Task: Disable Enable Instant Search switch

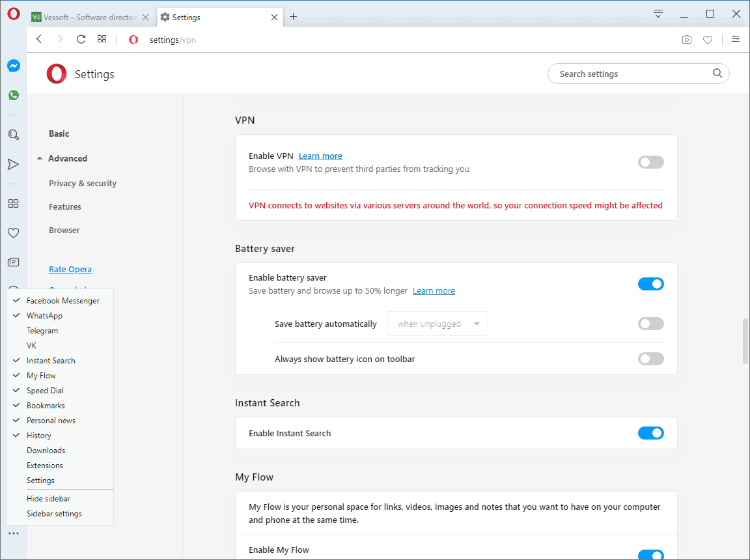Action: (650, 433)
